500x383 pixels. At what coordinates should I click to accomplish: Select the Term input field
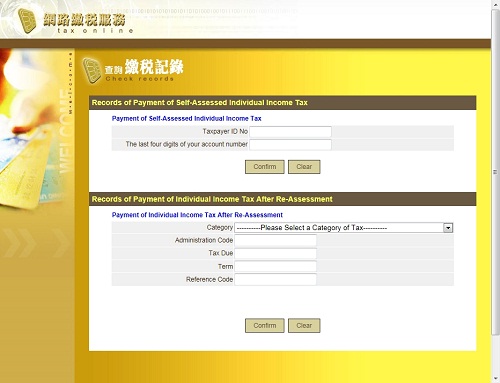coord(275,266)
